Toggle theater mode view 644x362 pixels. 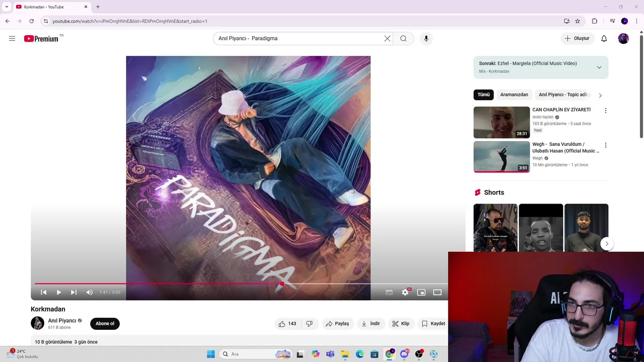[438, 292]
